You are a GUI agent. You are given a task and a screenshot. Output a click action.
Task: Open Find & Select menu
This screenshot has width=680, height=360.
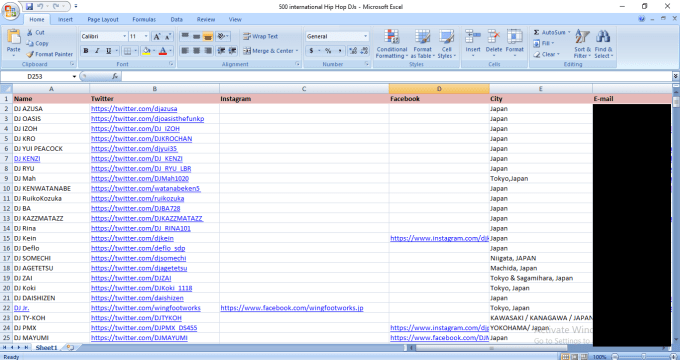[x=603, y=44]
